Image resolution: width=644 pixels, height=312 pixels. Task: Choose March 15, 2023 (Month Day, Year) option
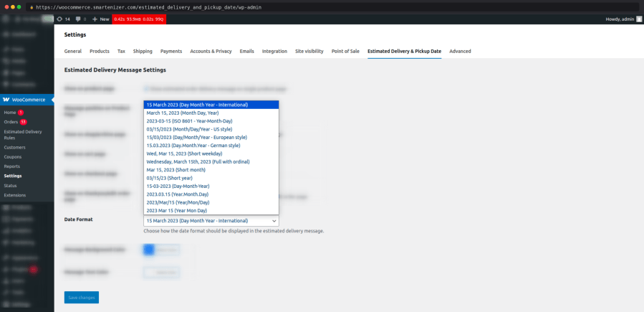[x=211, y=113]
